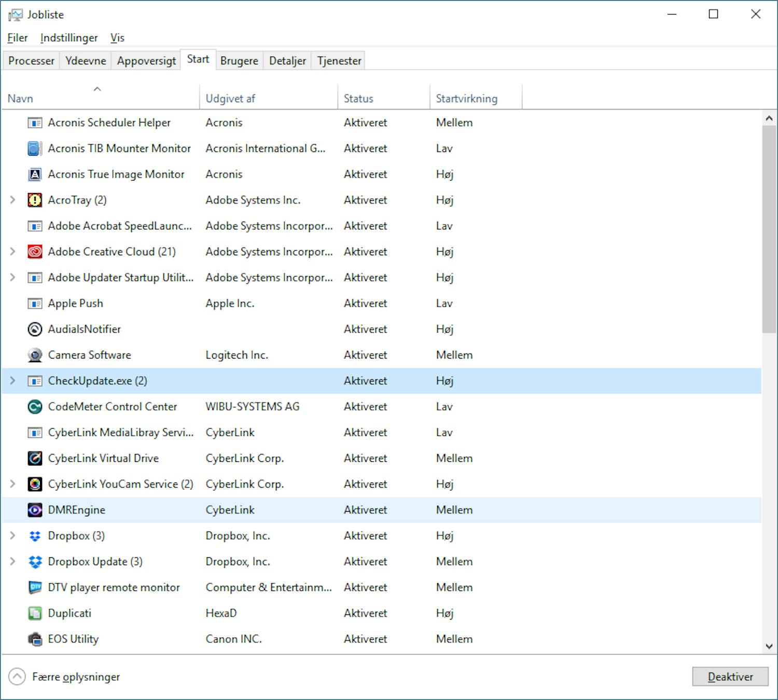Click the Dropbox icon in the startup list

coord(34,536)
